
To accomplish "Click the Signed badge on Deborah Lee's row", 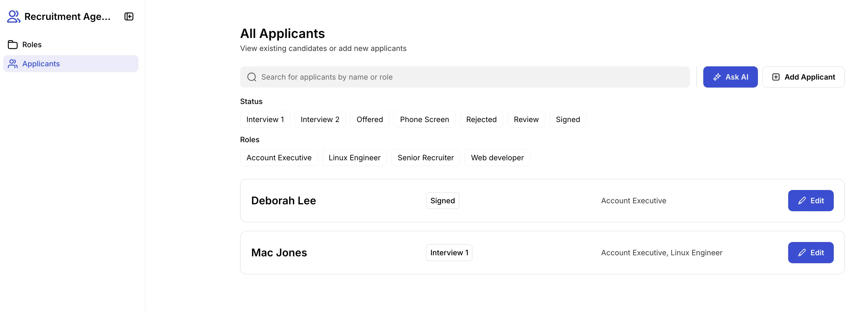I will (442, 201).
